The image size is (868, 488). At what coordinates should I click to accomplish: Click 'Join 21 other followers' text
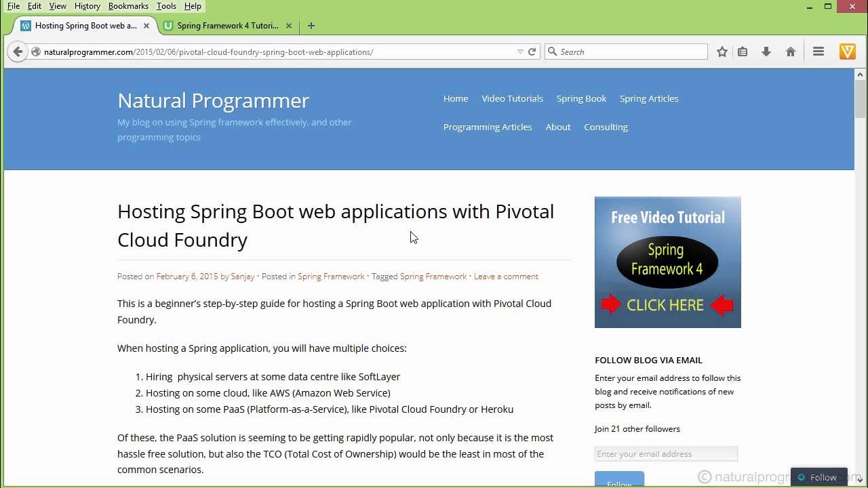[x=637, y=428]
